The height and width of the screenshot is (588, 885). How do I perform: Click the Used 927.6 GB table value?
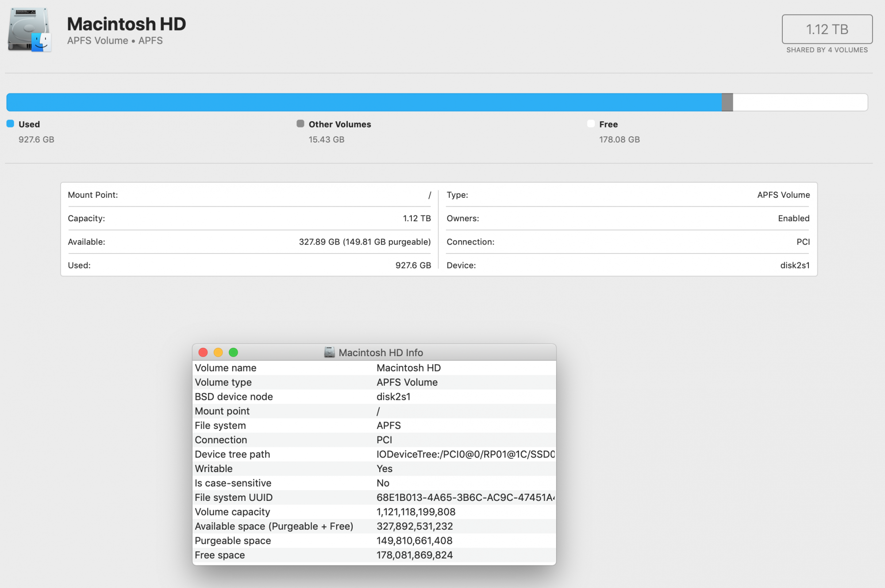pos(413,265)
